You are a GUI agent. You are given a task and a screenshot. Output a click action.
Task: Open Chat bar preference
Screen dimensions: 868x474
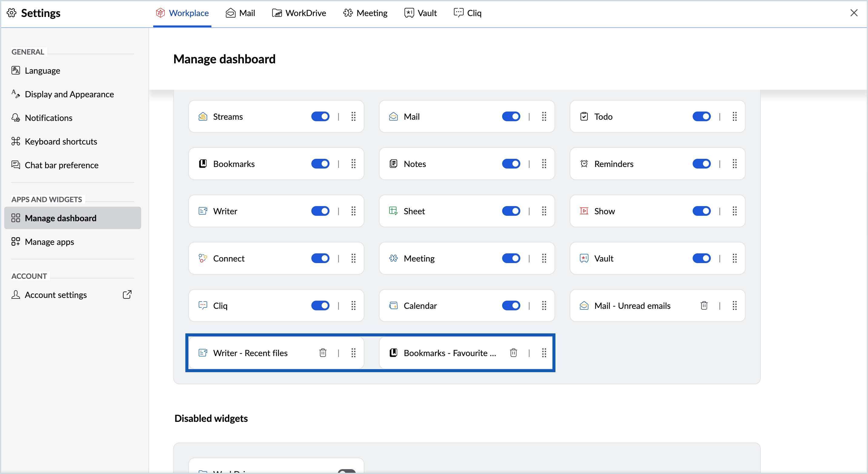click(x=72, y=165)
